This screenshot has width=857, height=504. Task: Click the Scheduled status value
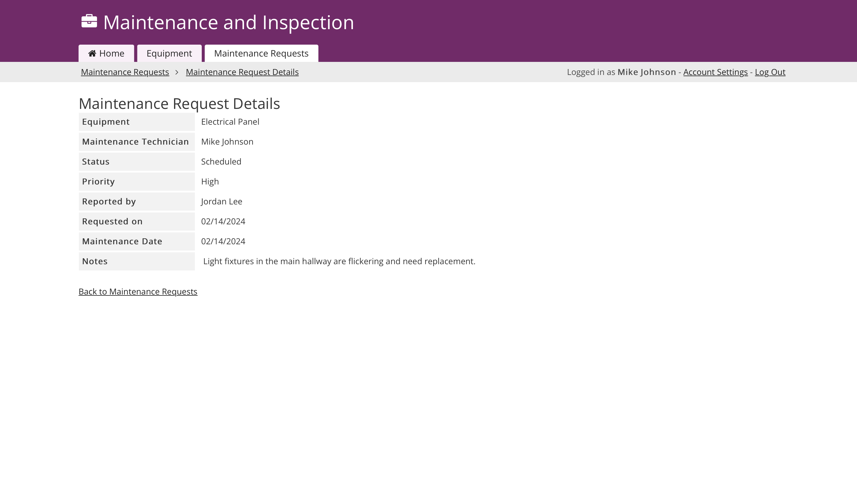[221, 162]
